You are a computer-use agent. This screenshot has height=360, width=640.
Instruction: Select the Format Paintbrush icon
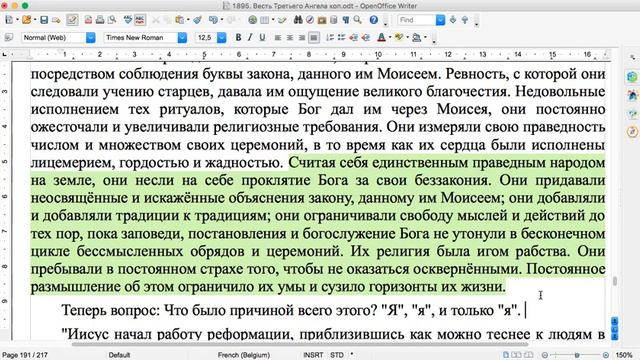pos(198,20)
